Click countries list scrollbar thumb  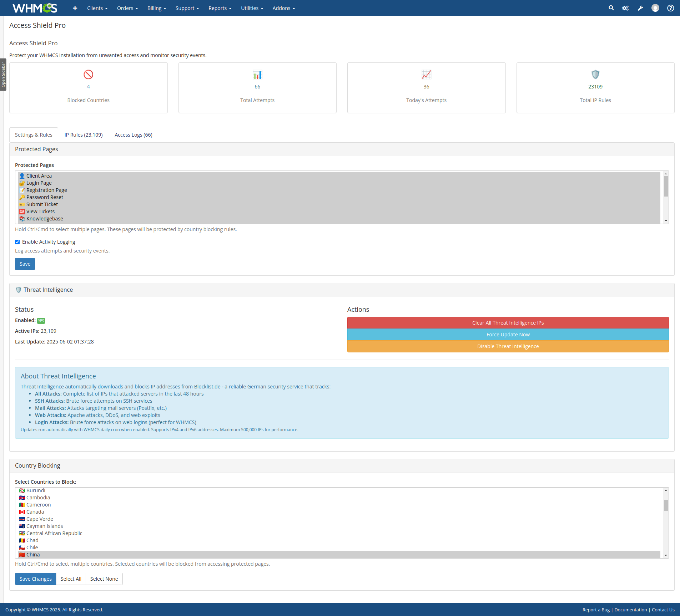point(666,505)
